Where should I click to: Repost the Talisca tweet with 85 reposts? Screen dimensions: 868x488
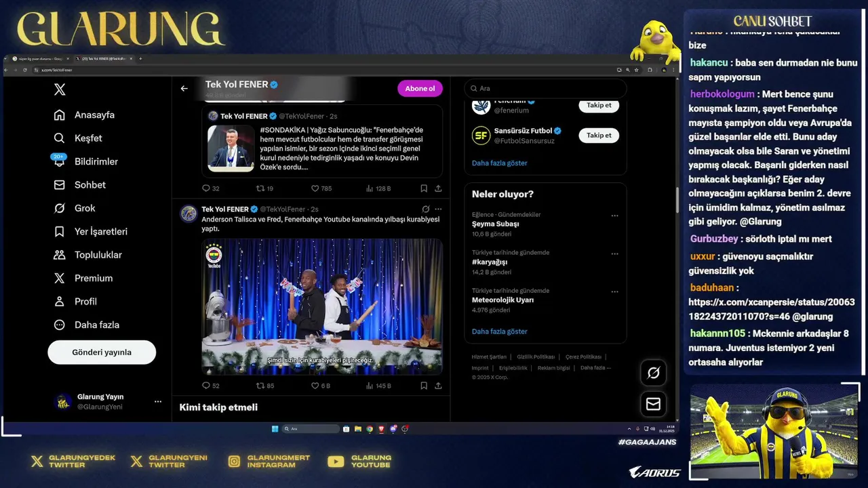coord(264,386)
